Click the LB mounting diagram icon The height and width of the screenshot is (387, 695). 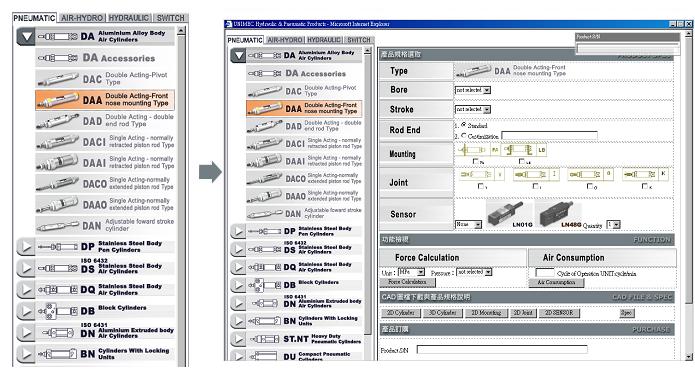[x=525, y=150]
